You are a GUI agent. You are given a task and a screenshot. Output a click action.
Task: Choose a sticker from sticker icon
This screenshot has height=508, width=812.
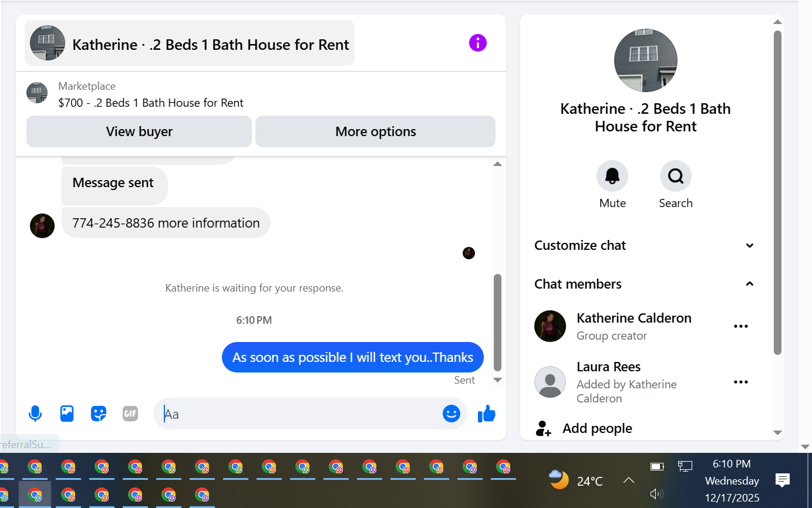point(99,414)
